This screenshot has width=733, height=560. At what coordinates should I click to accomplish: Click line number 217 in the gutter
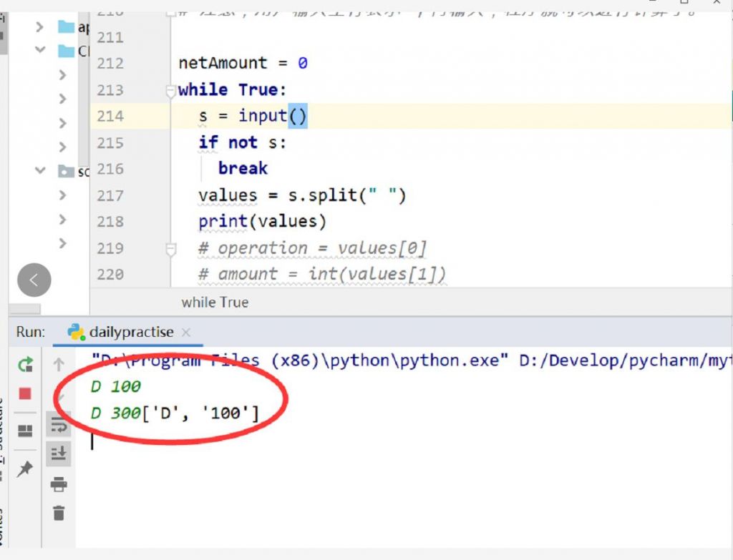point(110,195)
